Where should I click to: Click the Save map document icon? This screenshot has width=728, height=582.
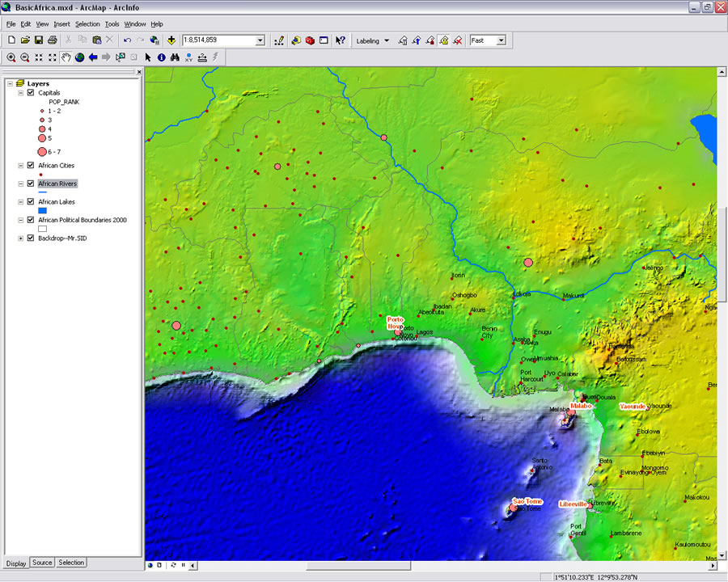pos(38,40)
